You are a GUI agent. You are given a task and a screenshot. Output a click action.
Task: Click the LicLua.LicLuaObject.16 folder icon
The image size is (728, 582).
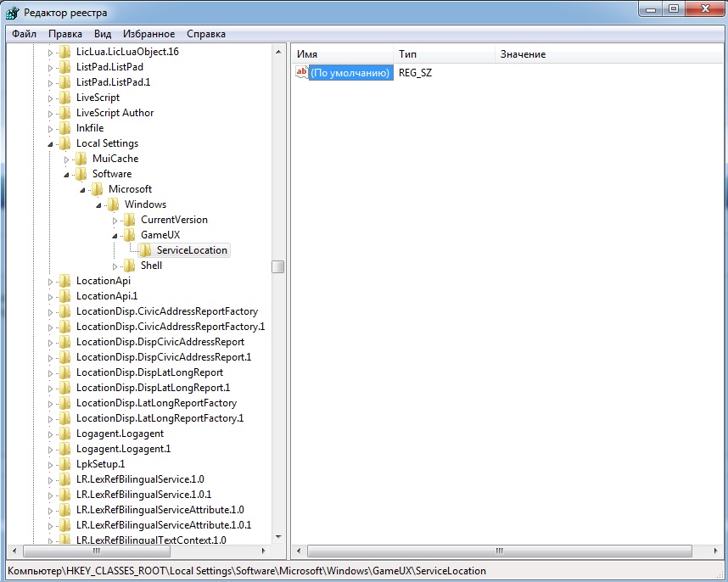[65, 52]
